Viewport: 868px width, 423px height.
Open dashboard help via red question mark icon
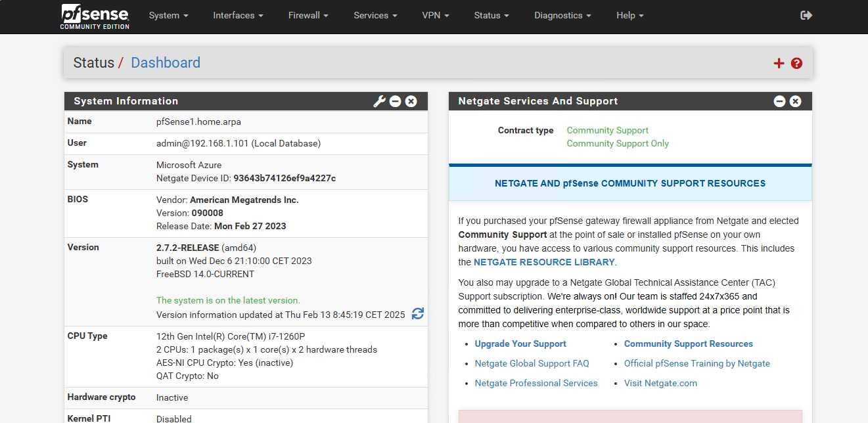[797, 63]
